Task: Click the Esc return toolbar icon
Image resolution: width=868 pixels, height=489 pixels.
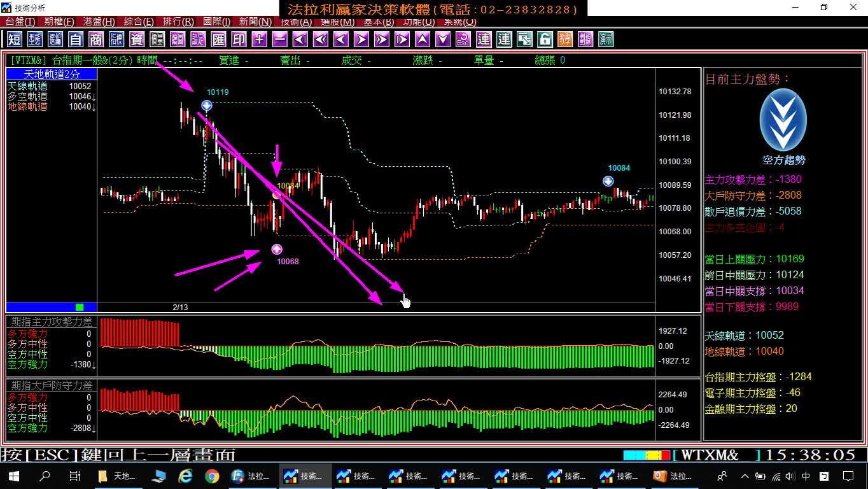Action: point(463,39)
